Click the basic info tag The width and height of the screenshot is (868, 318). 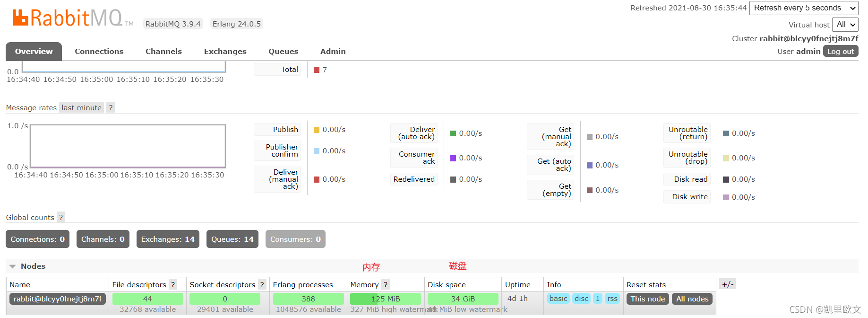click(558, 298)
